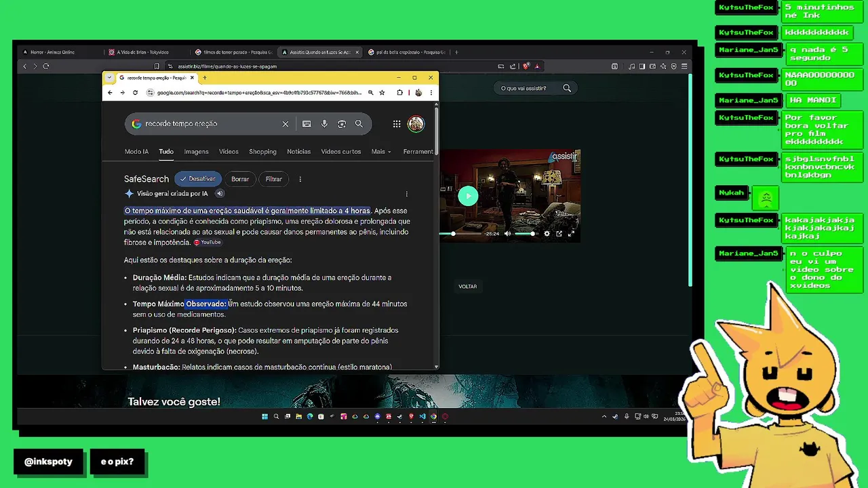Switch to Vídeos curtos tab
The height and width of the screenshot is (488, 868).
pyautogui.click(x=341, y=152)
